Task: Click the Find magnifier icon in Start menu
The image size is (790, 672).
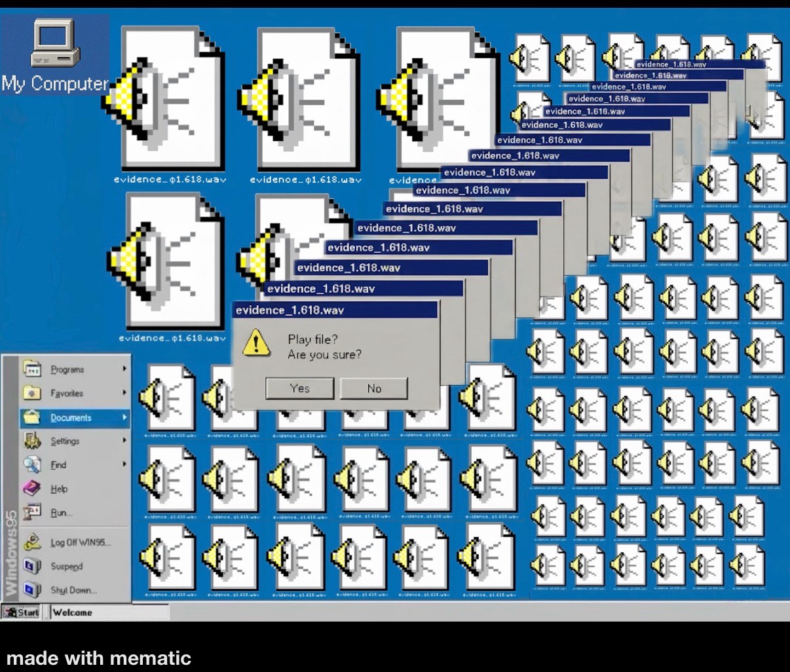Action: 32,464
